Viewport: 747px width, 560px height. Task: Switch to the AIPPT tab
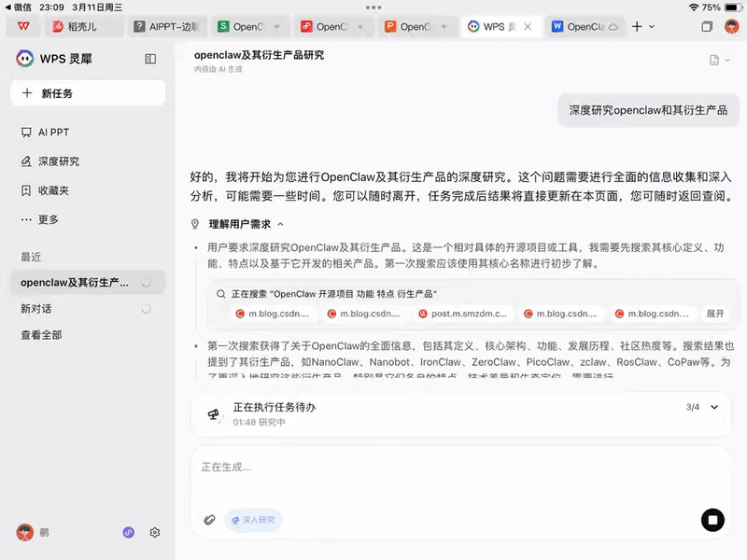pos(167,27)
